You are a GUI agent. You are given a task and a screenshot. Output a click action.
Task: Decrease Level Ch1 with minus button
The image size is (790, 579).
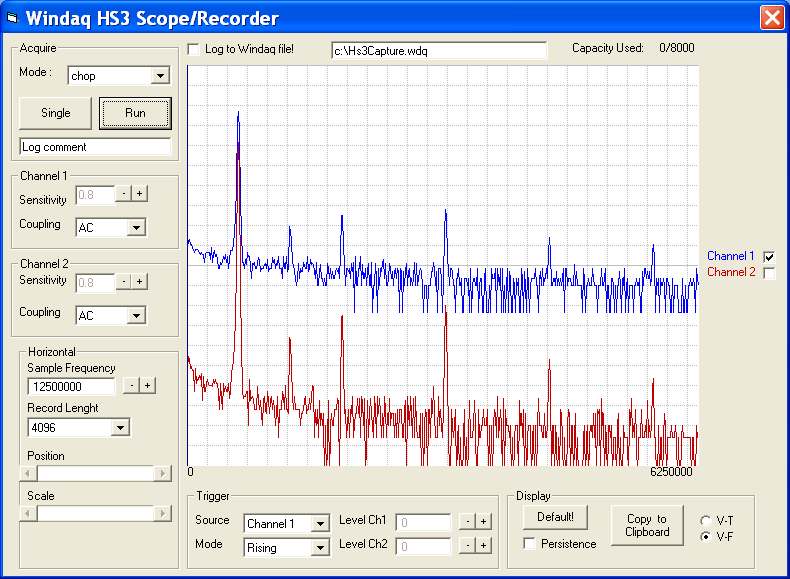coord(468,522)
